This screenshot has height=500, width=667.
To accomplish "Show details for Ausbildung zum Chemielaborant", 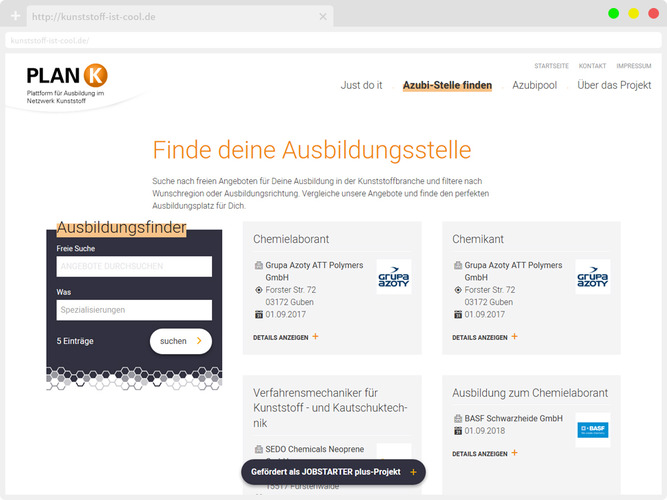I will (485, 453).
